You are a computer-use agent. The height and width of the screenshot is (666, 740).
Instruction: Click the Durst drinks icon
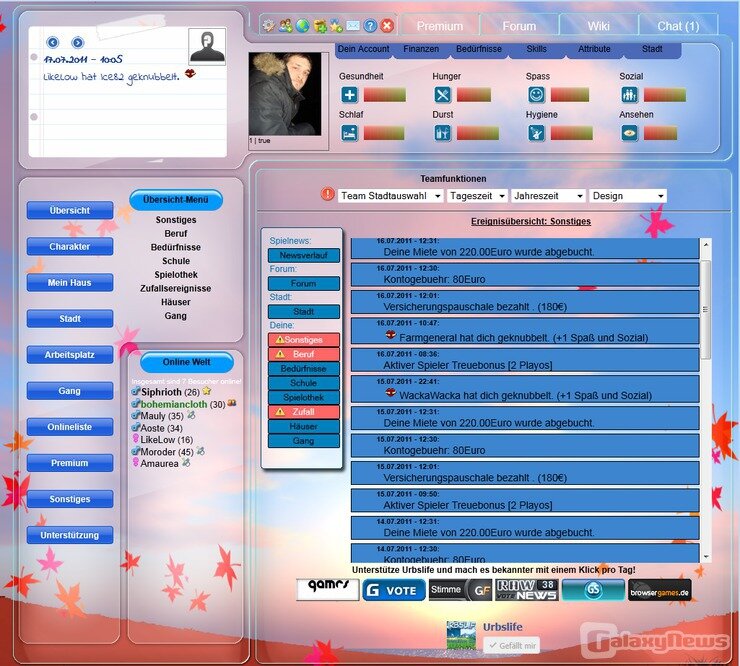443,133
